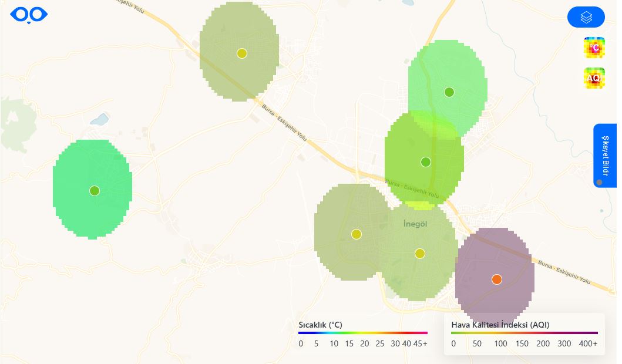
Task: Click green sensor marker just north of İnegöl
Action: click(x=426, y=161)
